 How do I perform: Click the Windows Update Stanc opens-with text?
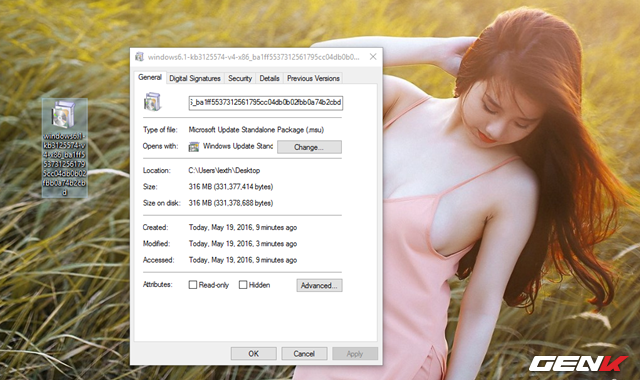[238, 146]
